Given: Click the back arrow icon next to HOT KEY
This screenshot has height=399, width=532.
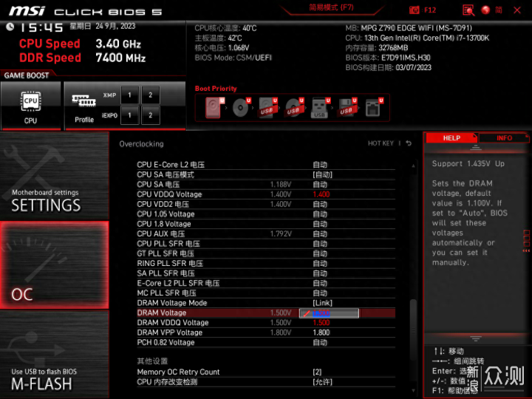Looking at the screenshot, I should pyautogui.click(x=409, y=143).
